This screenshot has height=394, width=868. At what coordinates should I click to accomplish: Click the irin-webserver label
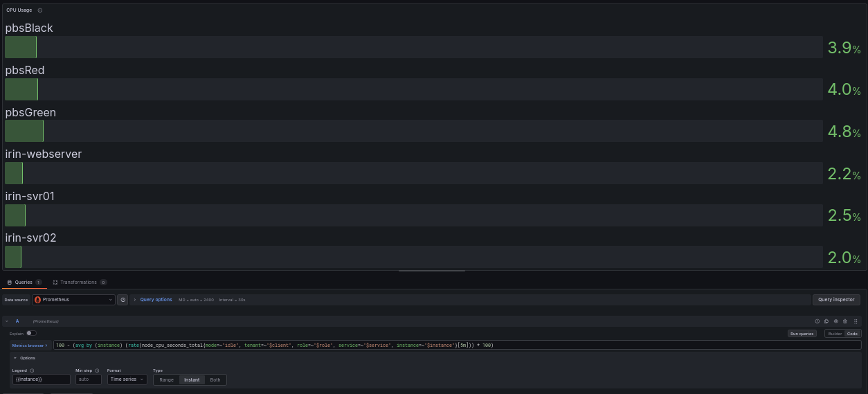44,154
